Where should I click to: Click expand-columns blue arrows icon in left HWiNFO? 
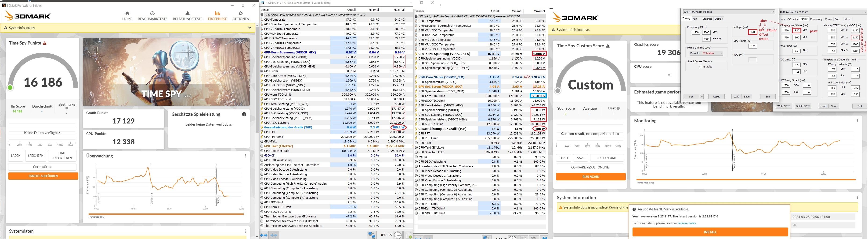264,235
